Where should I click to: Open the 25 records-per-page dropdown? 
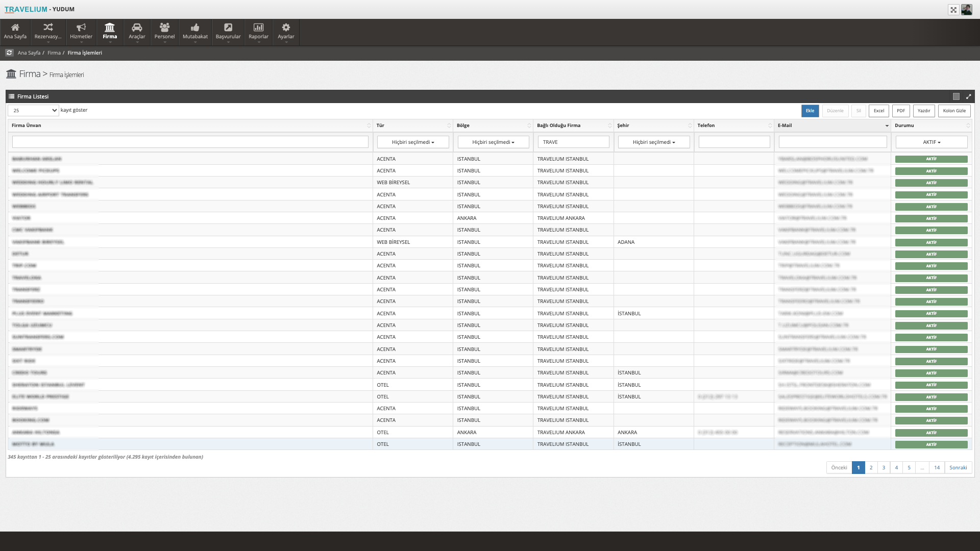tap(33, 110)
